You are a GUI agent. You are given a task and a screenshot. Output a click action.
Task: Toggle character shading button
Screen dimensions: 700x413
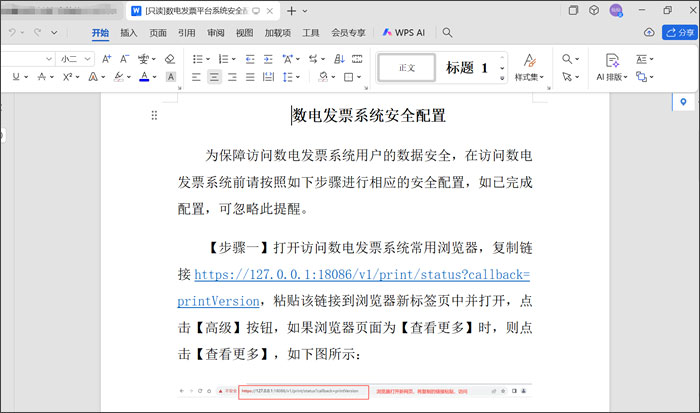pos(171,77)
